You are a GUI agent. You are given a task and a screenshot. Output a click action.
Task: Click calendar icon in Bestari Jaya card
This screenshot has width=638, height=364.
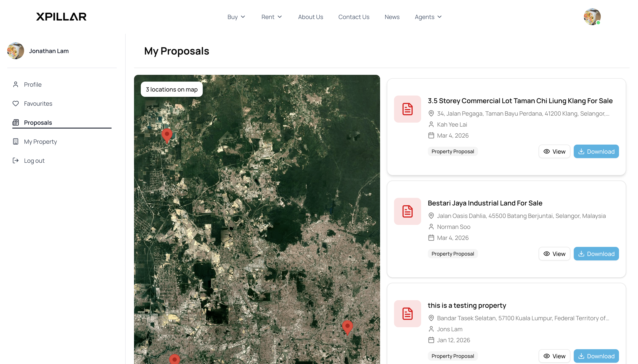pos(431,238)
